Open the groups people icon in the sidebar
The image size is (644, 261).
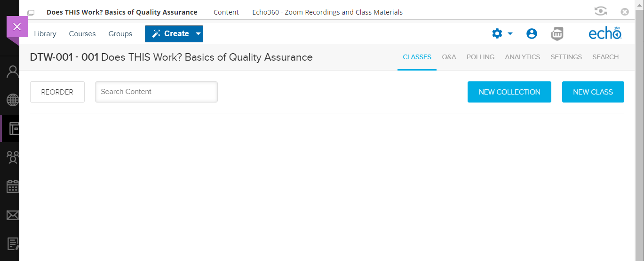[12, 157]
